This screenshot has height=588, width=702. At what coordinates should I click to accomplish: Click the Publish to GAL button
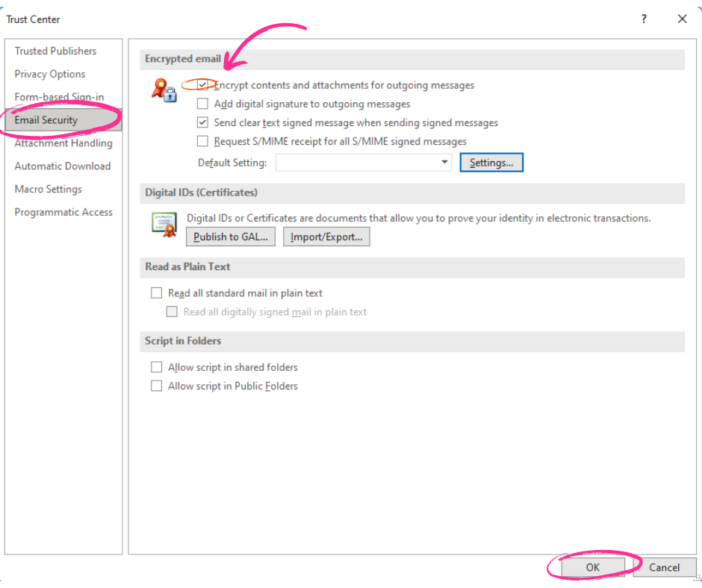click(x=230, y=237)
